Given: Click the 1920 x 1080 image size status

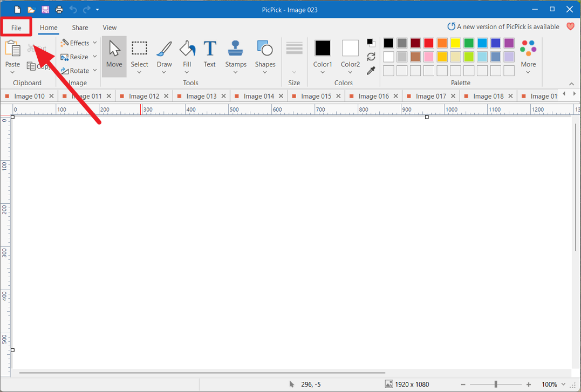Looking at the screenshot, I should (407, 384).
